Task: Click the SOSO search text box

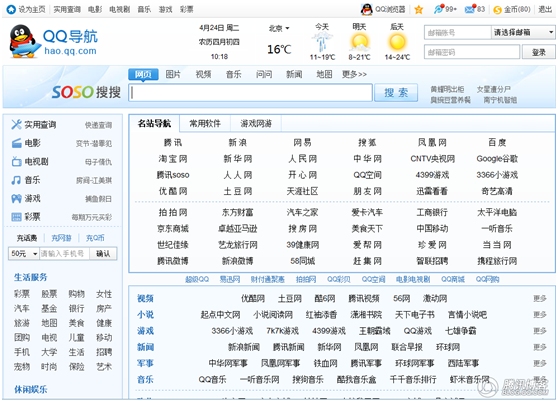Action: [251, 93]
